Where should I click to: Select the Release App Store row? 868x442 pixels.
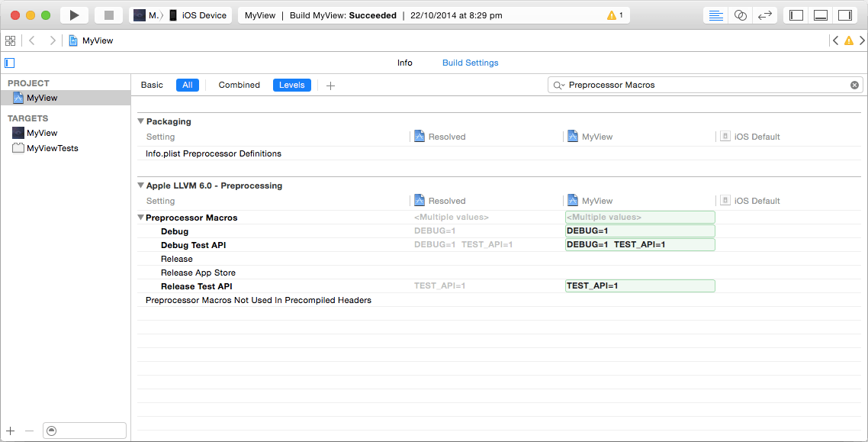coord(499,273)
